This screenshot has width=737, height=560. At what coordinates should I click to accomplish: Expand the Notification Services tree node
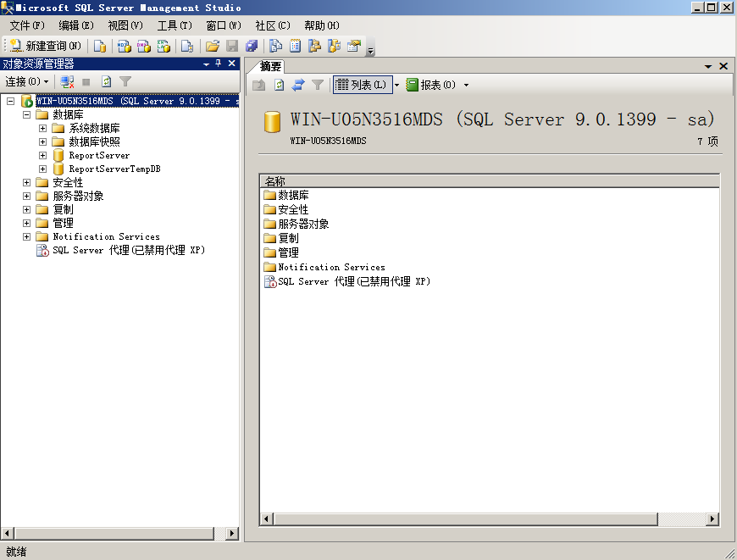tap(27, 237)
